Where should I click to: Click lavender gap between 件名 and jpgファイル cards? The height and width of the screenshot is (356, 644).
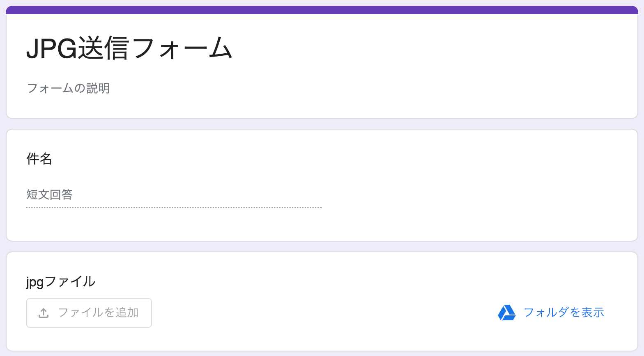322,246
